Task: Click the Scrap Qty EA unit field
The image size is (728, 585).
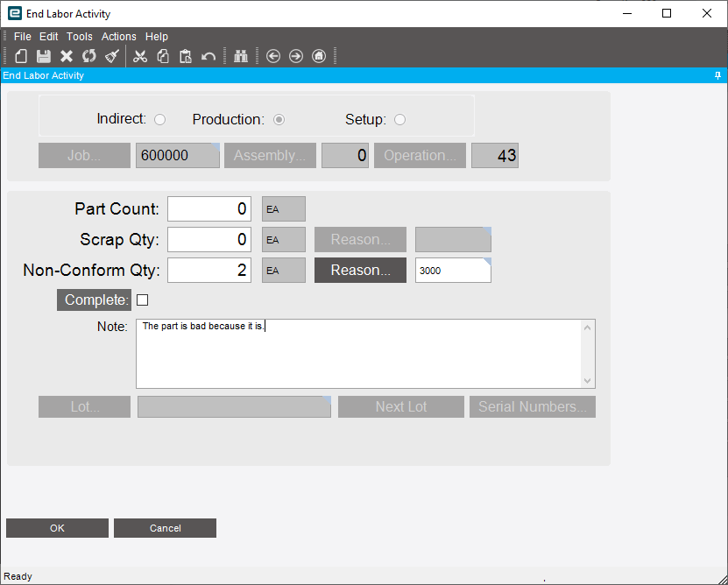Action: tap(284, 240)
